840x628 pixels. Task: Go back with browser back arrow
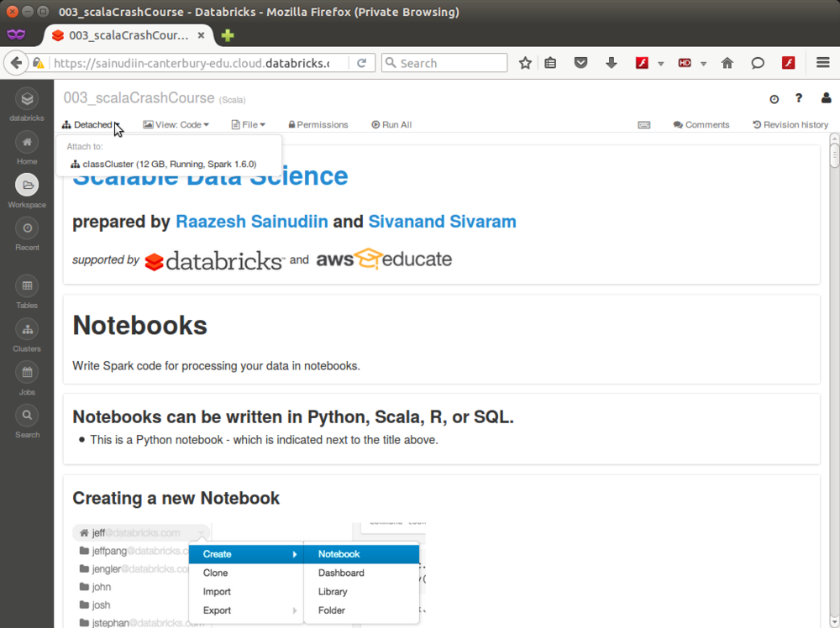[16, 63]
